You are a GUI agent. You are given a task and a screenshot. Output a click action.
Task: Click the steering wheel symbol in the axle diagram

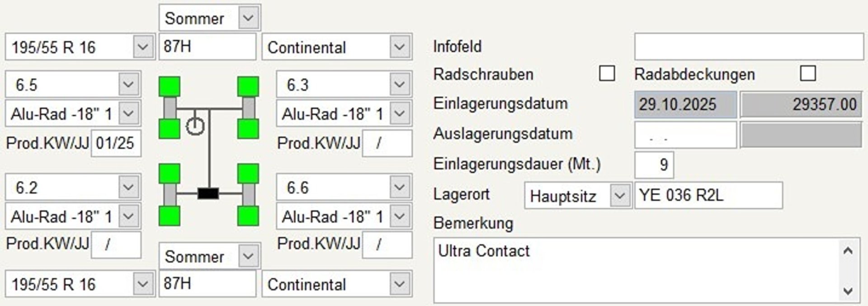click(195, 126)
